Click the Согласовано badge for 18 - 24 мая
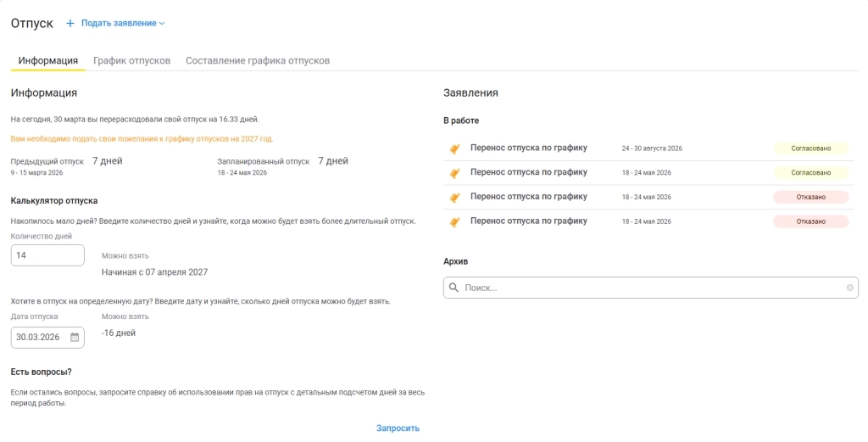 pyautogui.click(x=811, y=173)
